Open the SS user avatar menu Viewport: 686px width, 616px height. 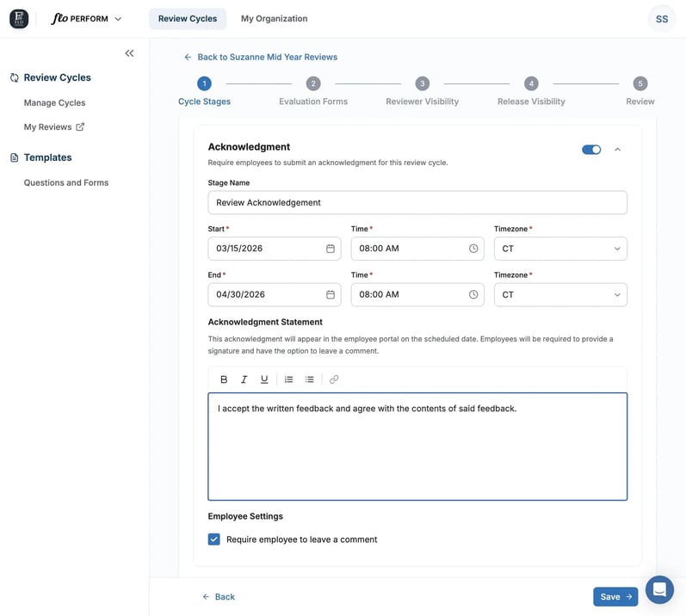(x=662, y=19)
